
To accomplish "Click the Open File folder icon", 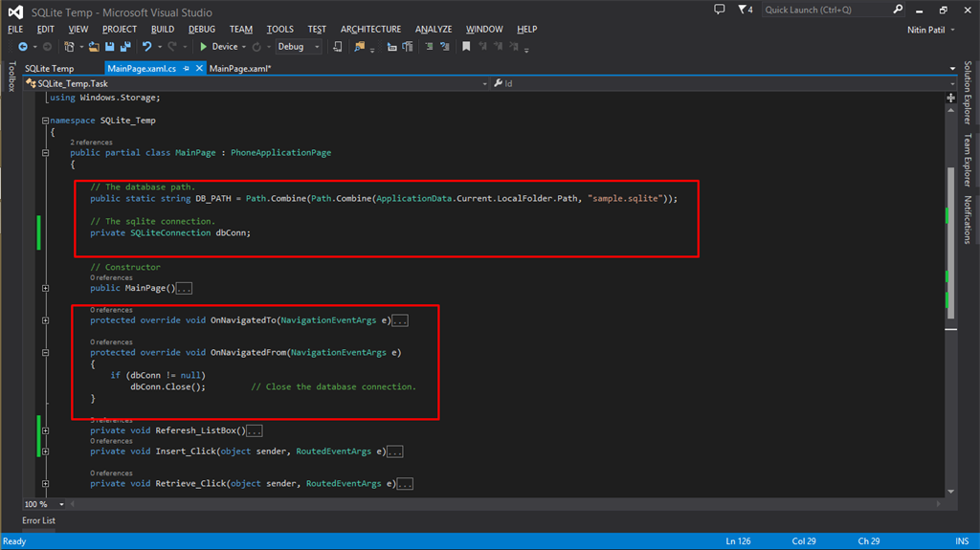I will [x=94, y=47].
